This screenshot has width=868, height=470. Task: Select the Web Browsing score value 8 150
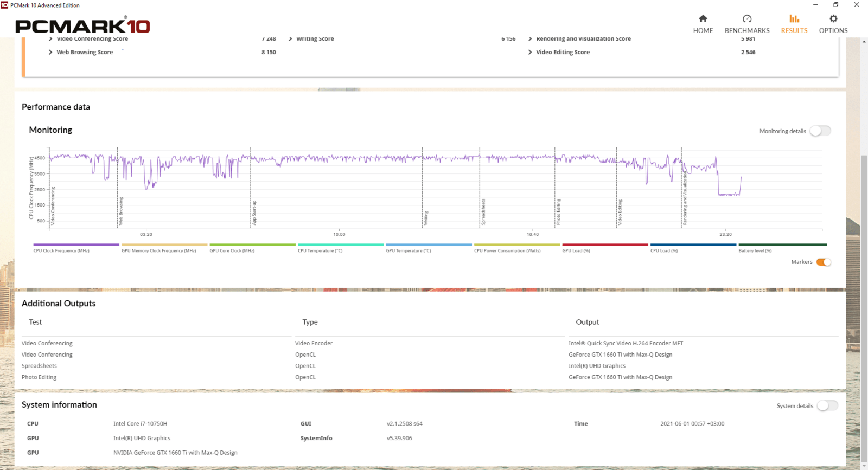pos(269,52)
